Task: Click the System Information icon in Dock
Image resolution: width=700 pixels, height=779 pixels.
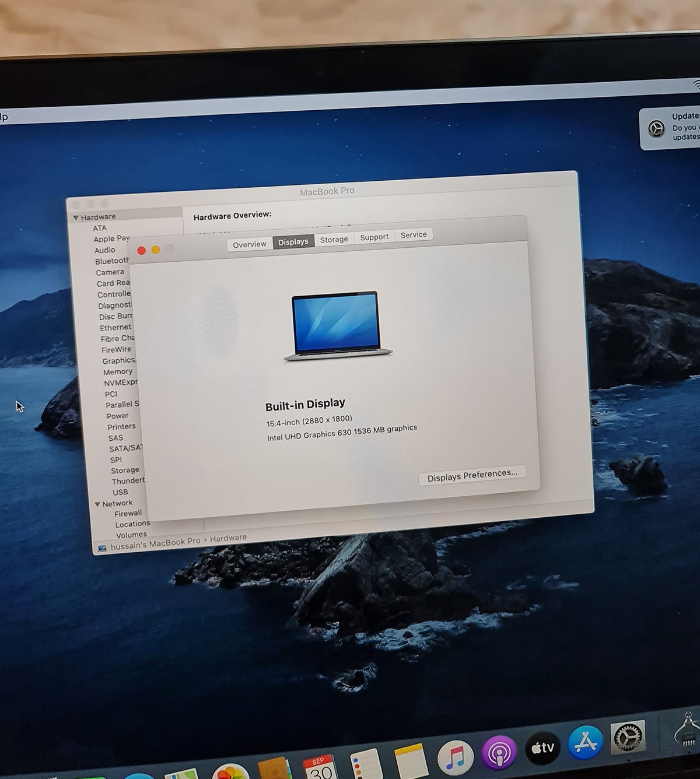Action: (x=687, y=729)
